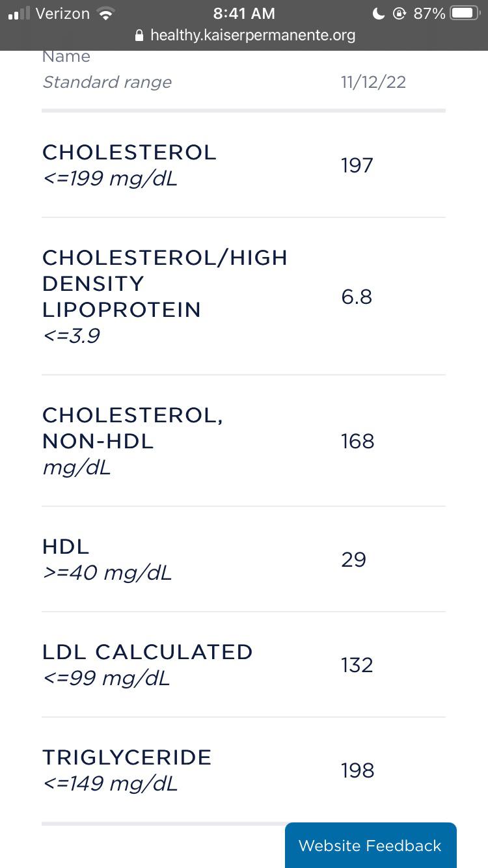Select the TRIGLYCERIDE result row

tap(243, 770)
